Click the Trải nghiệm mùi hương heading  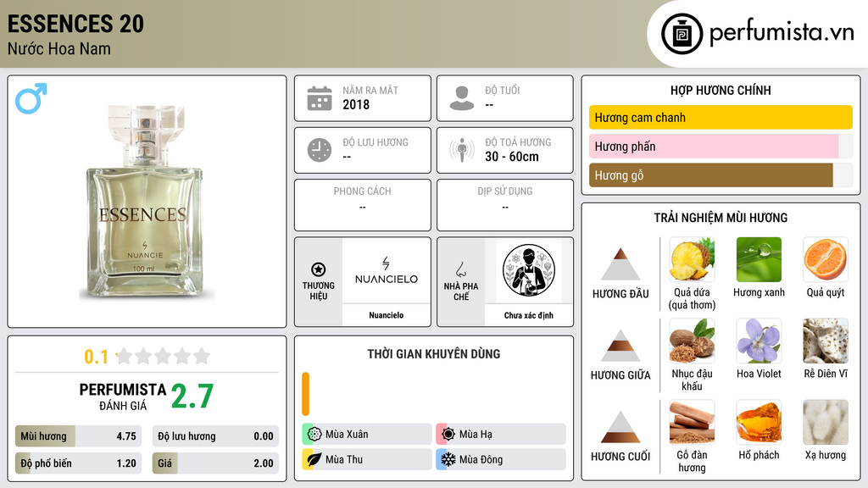[721, 218]
